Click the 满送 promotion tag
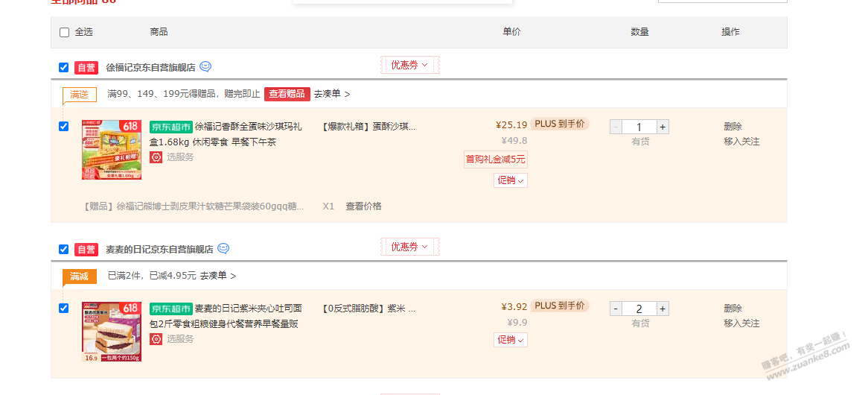The width and height of the screenshot is (868, 395). (80, 95)
